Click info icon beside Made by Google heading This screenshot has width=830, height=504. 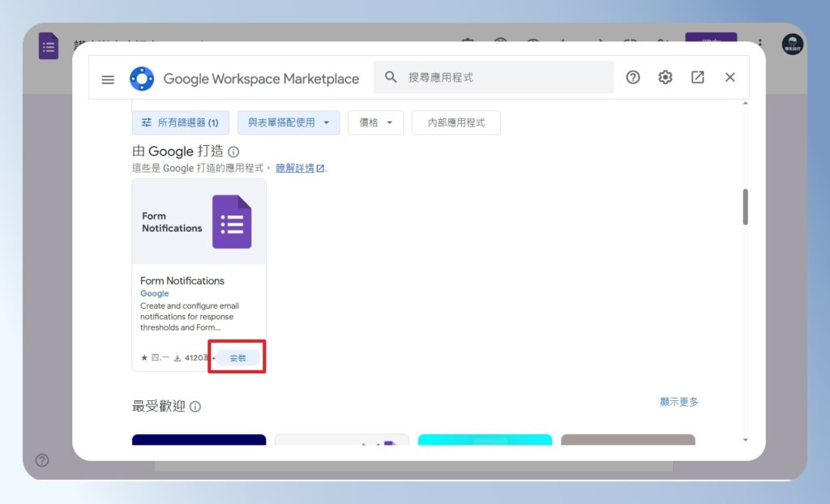tap(233, 152)
